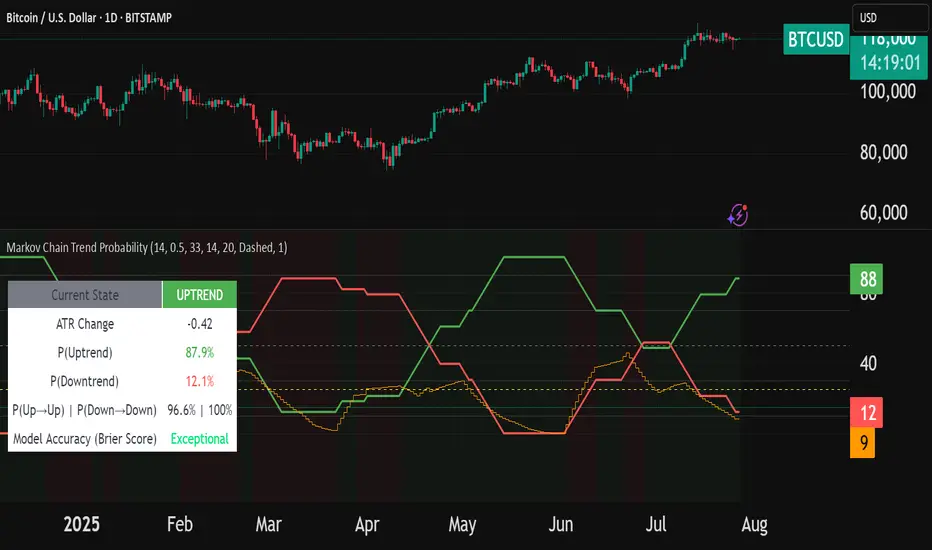Click the -0.42 ATR value

200,324
